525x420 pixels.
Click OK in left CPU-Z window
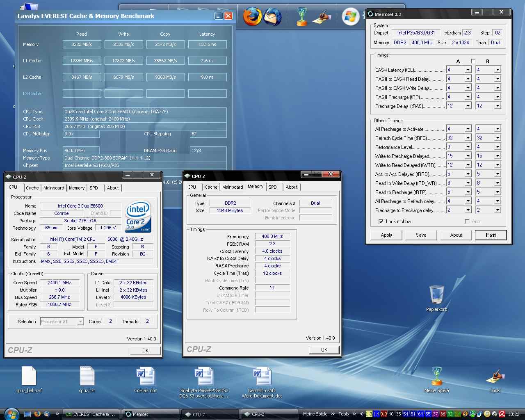(146, 350)
